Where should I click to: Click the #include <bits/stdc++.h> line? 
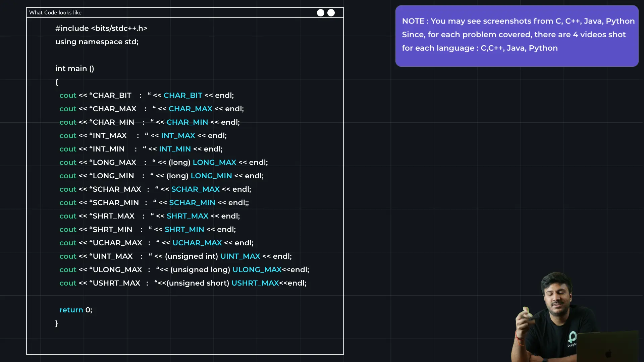(101, 28)
